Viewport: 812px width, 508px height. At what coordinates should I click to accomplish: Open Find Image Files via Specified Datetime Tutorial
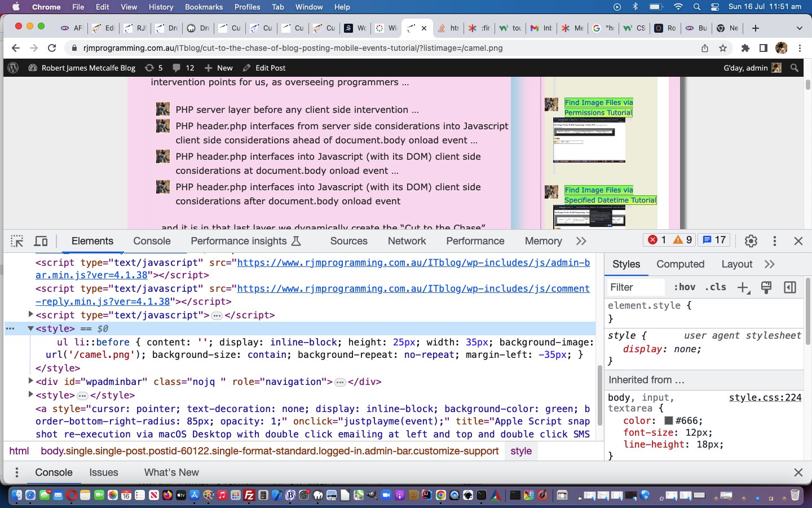click(610, 195)
